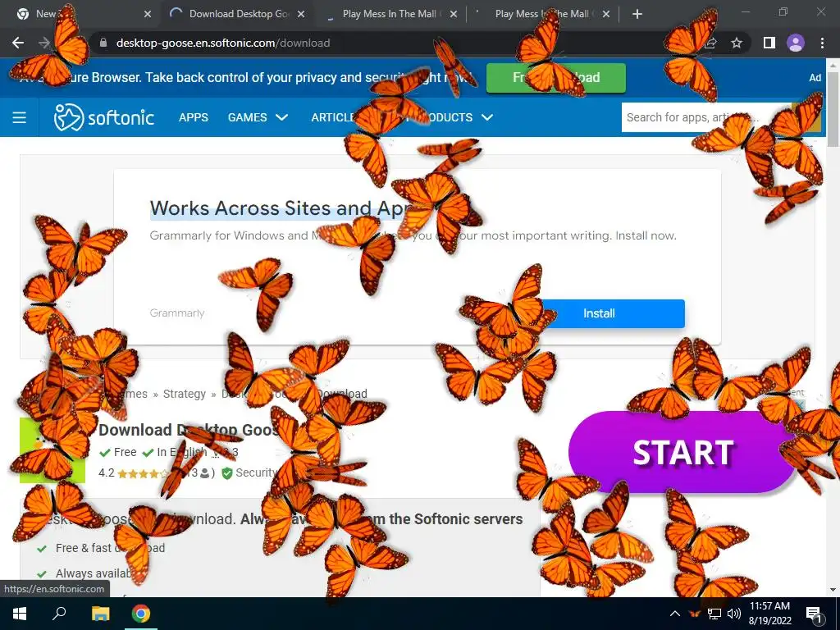The width and height of the screenshot is (840, 630).
Task: Open Windows taskbar search
Action: 59,614
